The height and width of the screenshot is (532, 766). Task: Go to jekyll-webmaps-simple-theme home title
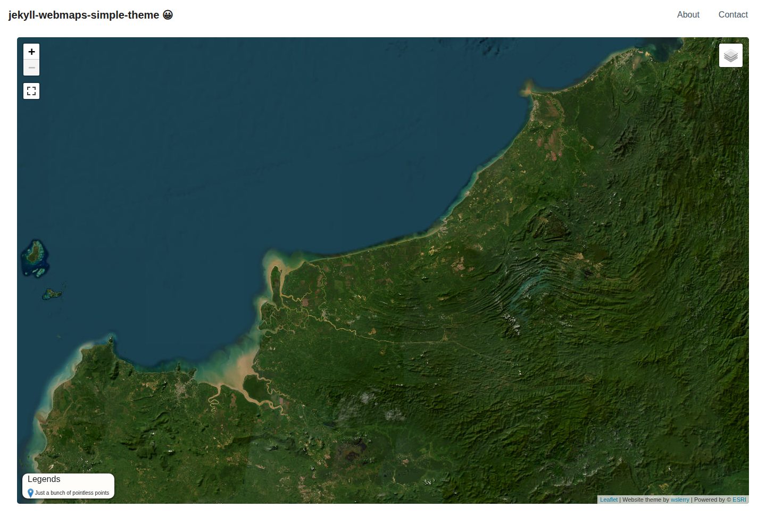(x=90, y=15)
